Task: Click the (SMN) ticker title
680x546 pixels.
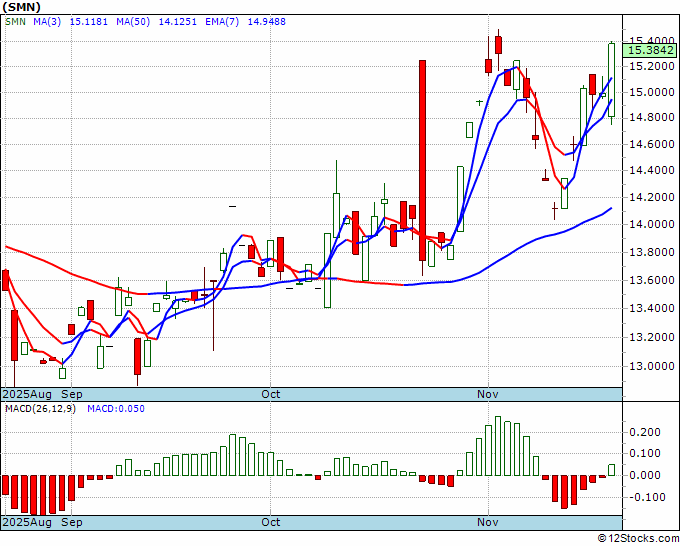Action: point(21,7)
